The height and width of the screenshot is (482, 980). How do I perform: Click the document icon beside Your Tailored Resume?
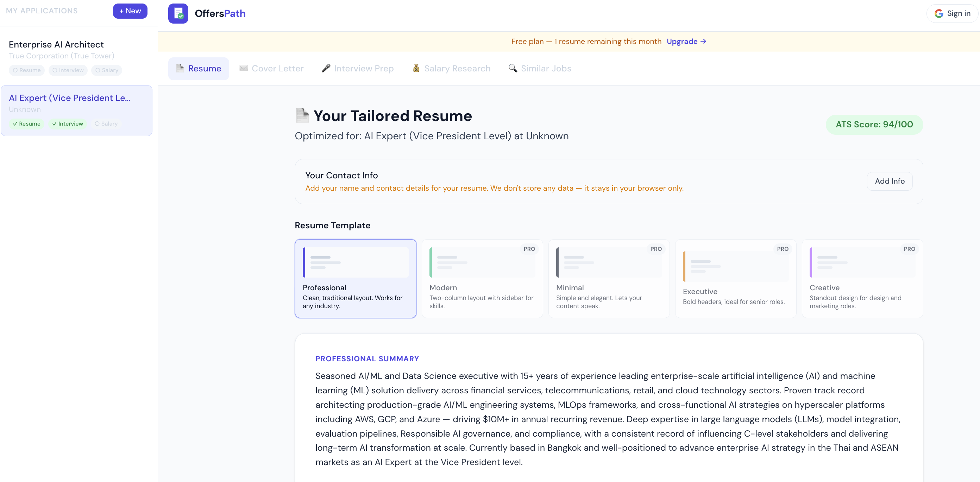pos(302,115)
